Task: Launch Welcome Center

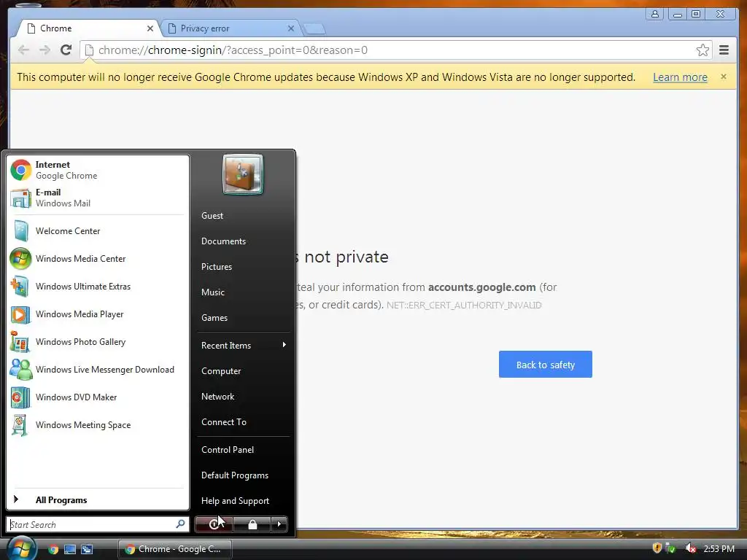Action: pyautogui.click(x=98, y=231)
